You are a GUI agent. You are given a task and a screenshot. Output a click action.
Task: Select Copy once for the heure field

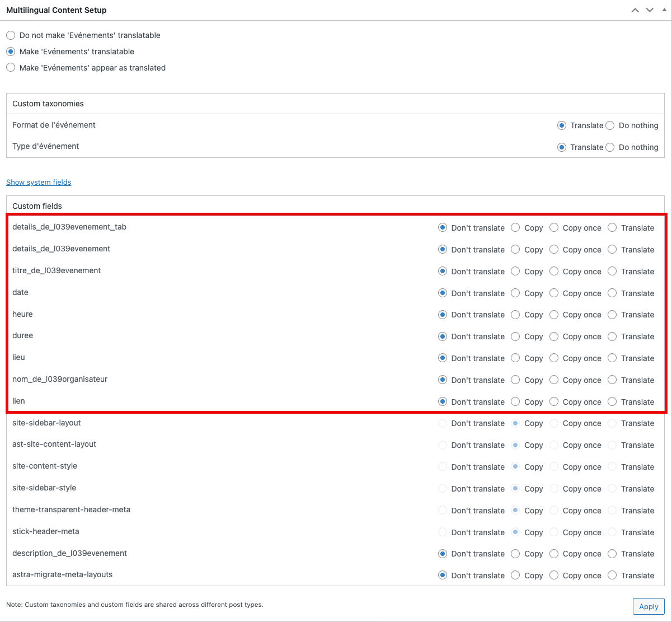click(x=554, y=315)
